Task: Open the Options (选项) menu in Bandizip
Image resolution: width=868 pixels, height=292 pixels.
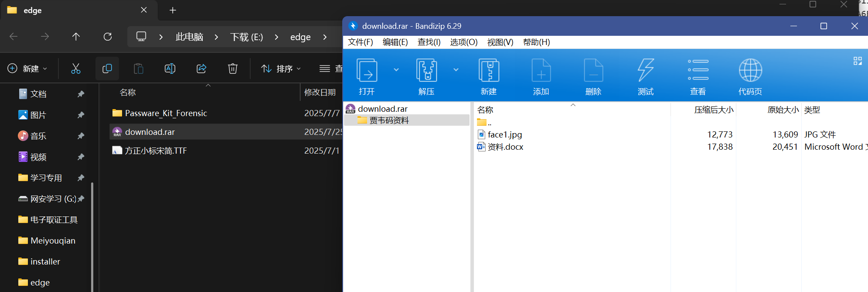Action: 463,42
